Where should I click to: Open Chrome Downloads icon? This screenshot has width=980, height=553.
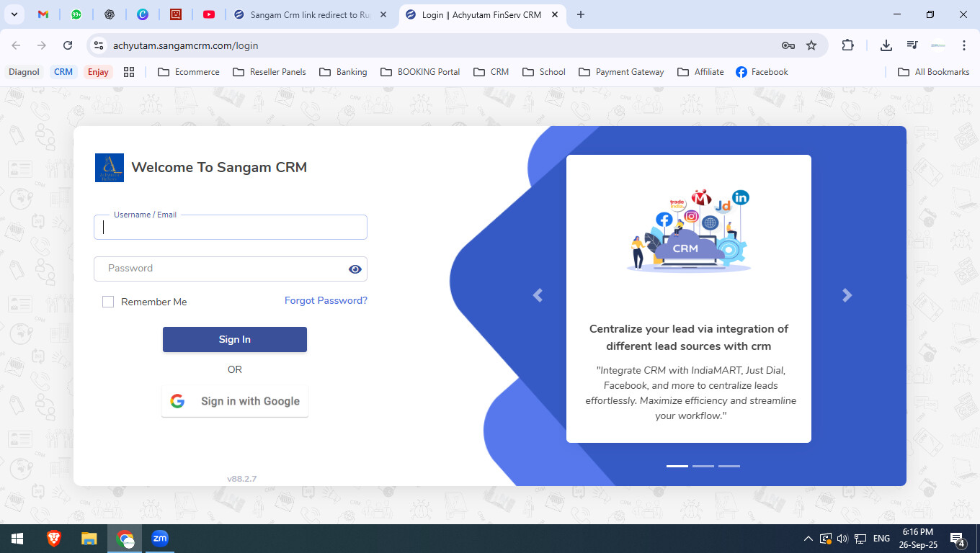886,45
